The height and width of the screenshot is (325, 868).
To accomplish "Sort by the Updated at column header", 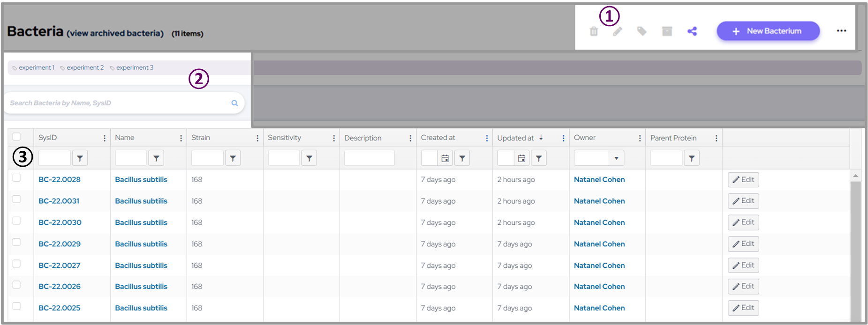I will (x=516, y=138).
